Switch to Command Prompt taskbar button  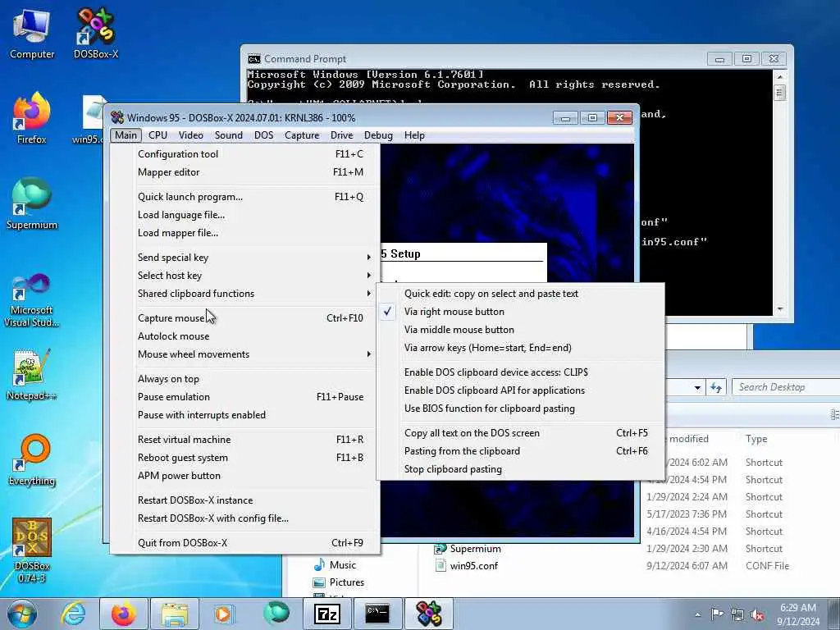click(377, 614)
